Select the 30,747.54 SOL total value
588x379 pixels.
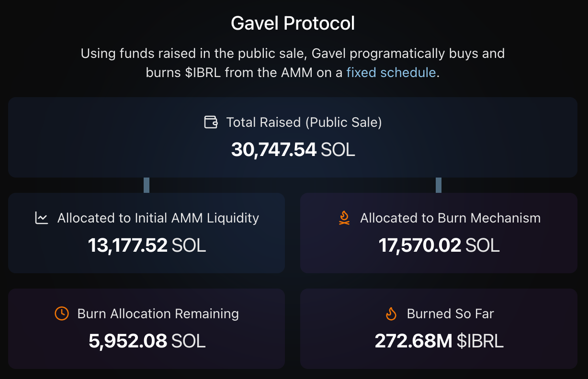click(293, 150)
